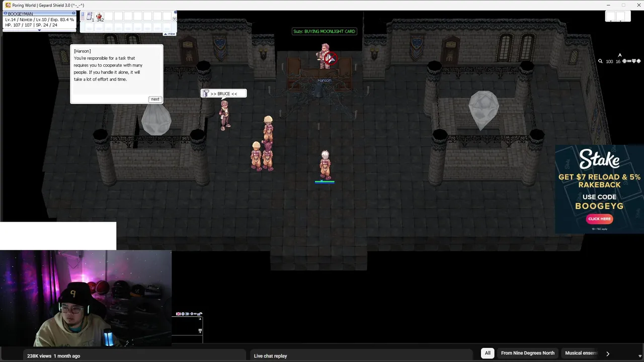
Task: Select the 'All' filter chip
Action: 488,353
